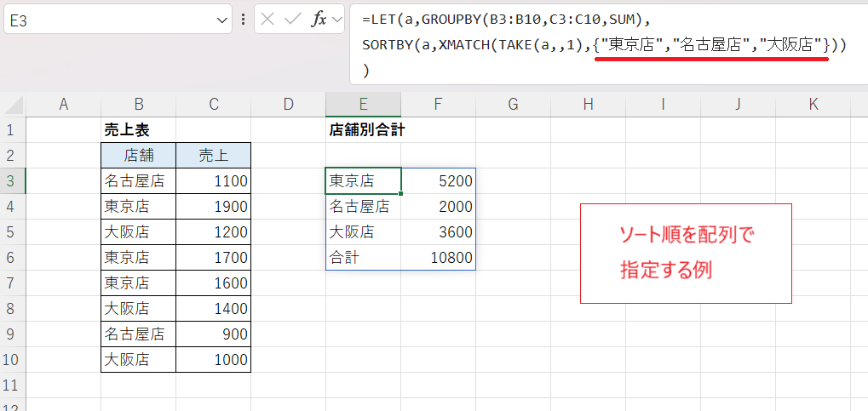868x411 pixels.
Task: Click the Select All corner triangle
Action: [x=13, y=105]
